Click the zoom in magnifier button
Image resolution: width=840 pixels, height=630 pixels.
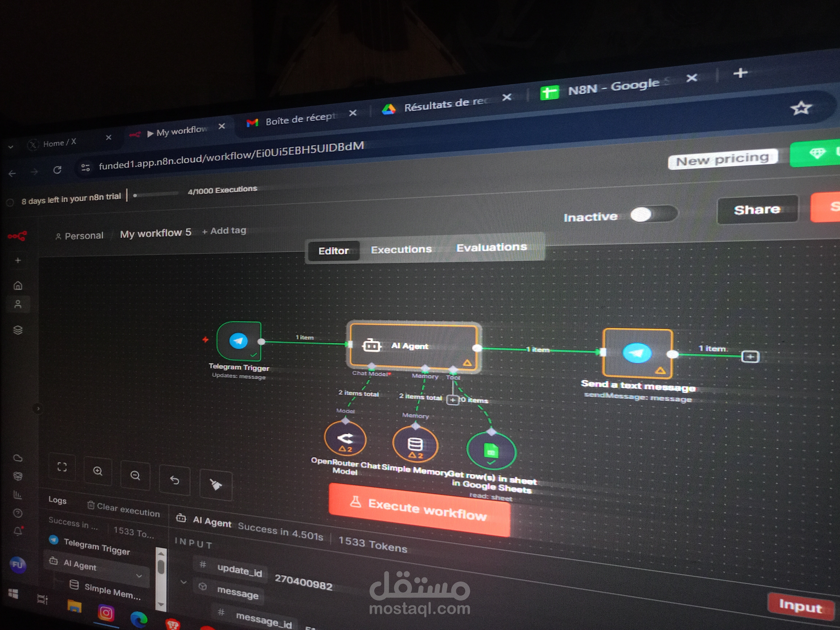point(98,471)
